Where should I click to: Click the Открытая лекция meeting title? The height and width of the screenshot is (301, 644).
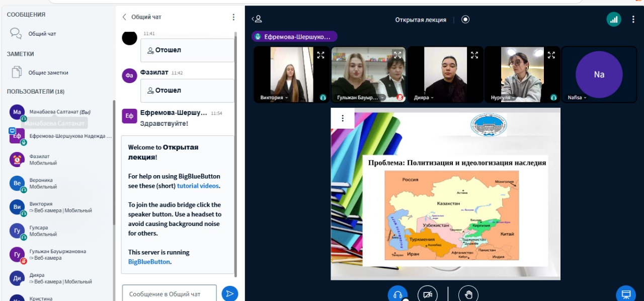[x=421, y=20]
